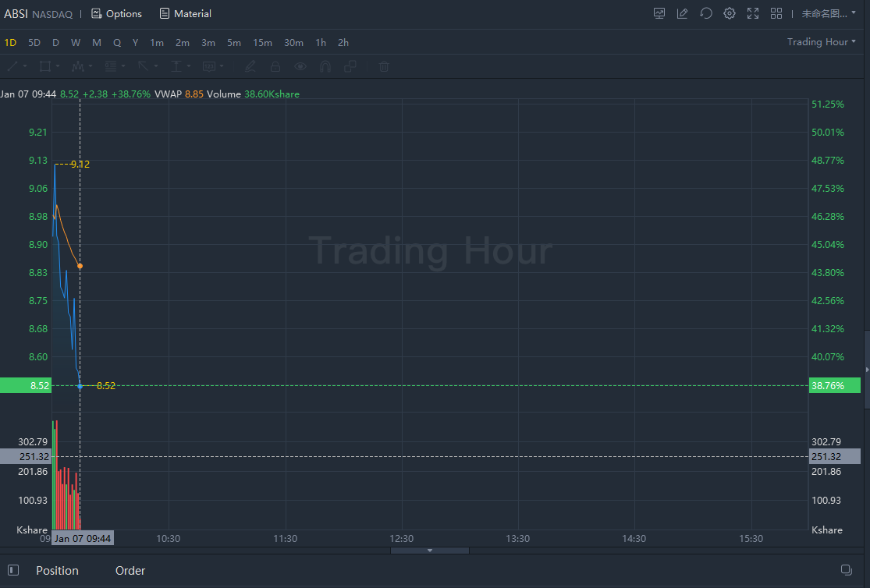Expand the line tool dropdown arrow
Image resolution: width=870 pixels, height=588 pixels.
click(25, 66)
